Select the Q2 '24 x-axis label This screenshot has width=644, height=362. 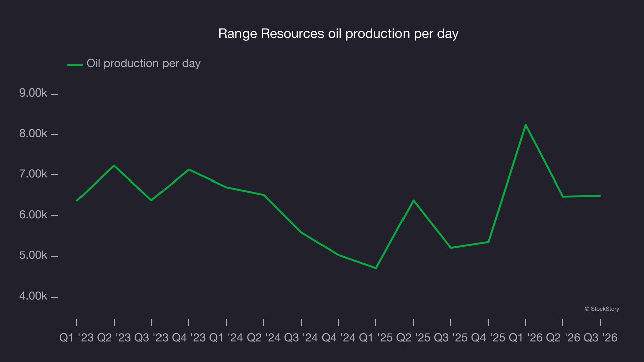click(264, 338)
